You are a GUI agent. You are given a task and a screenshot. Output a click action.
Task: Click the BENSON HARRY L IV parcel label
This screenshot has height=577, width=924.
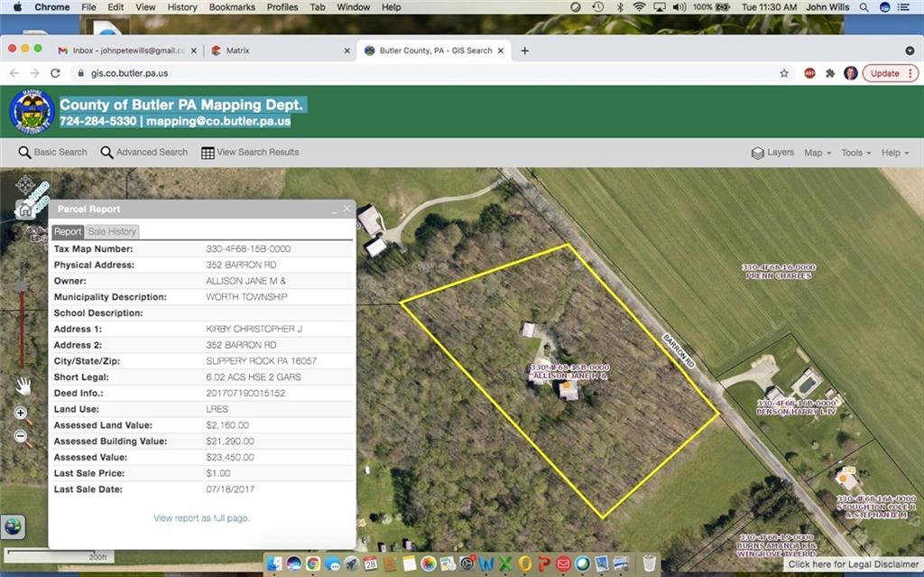(x=796, y=407)
